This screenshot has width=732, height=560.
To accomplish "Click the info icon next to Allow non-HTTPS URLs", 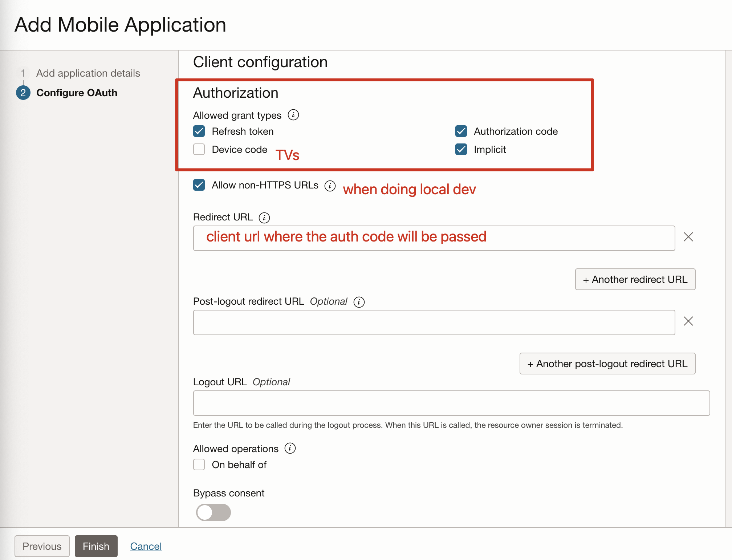I will click(330, 186).
